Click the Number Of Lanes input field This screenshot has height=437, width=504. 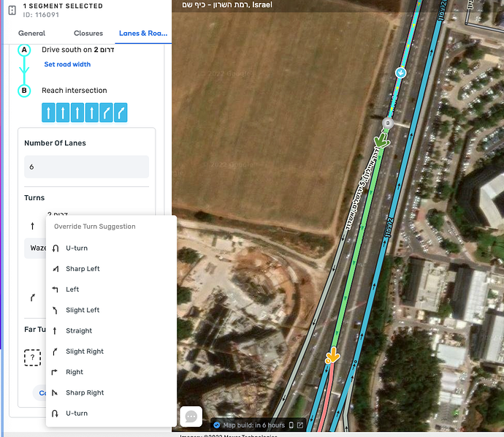coord(86,167)
